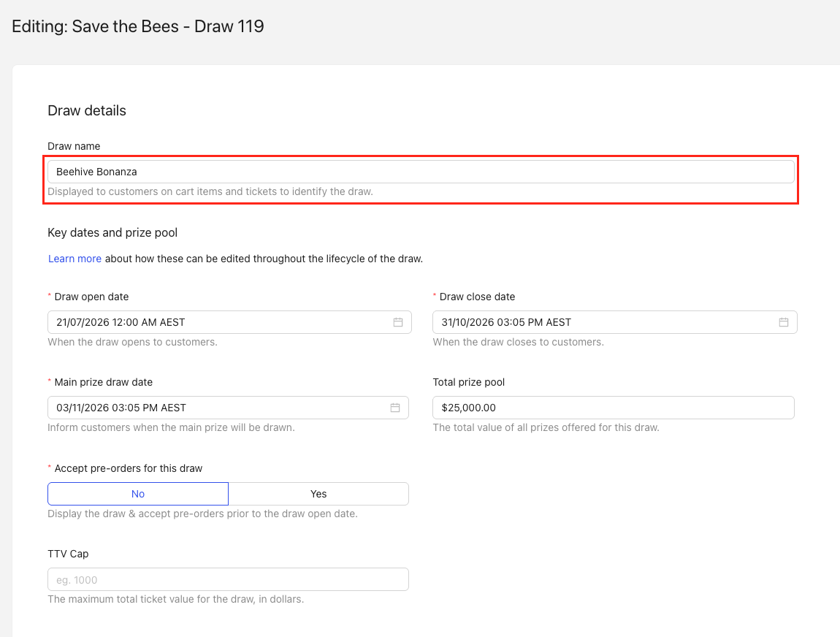Open calendar icon for Draw open date
Image resolution: width=840 pixels, height=637 pixels.
coord(398,322)
